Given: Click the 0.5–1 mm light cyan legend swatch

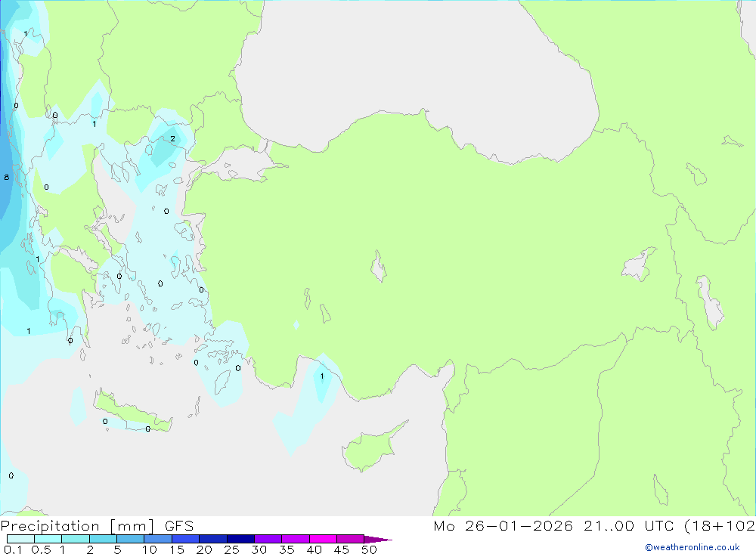Looking at the screenshot, I should click(x=48, y=539).
